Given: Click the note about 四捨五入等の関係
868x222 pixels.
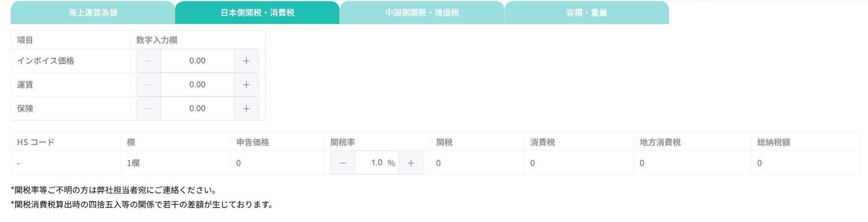Looking at the screenshot, I should pyautogui.click(x=143, y=204).
